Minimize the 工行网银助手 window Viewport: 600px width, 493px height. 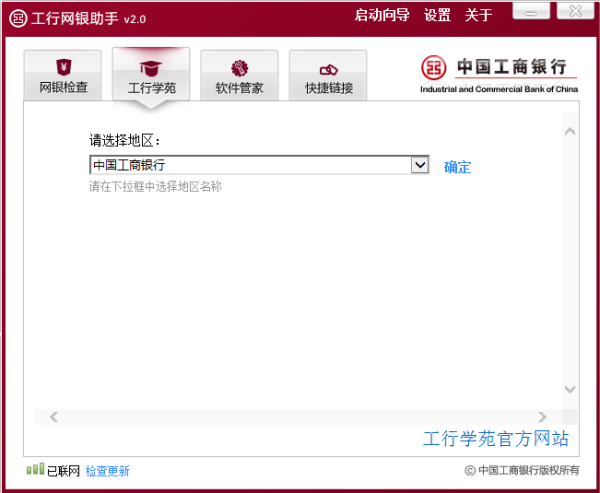531,11
